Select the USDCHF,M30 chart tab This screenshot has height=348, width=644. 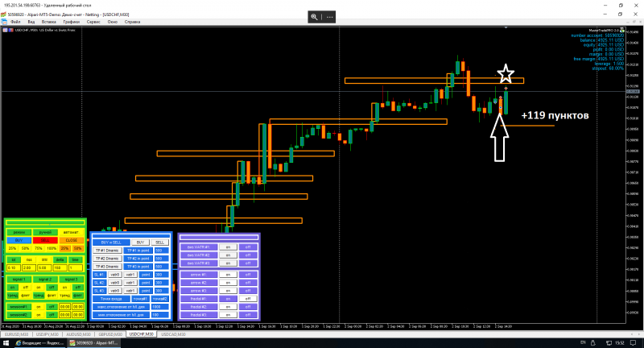coord(141,334)
